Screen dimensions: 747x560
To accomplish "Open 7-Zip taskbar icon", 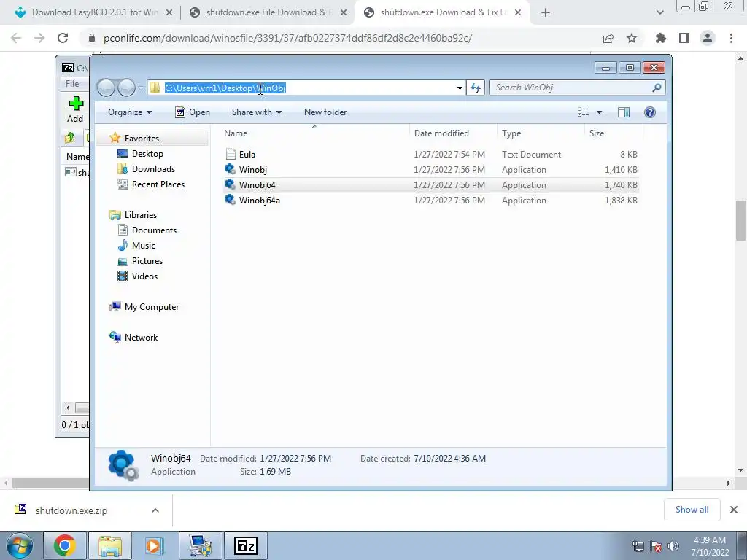I will point(246,545).
